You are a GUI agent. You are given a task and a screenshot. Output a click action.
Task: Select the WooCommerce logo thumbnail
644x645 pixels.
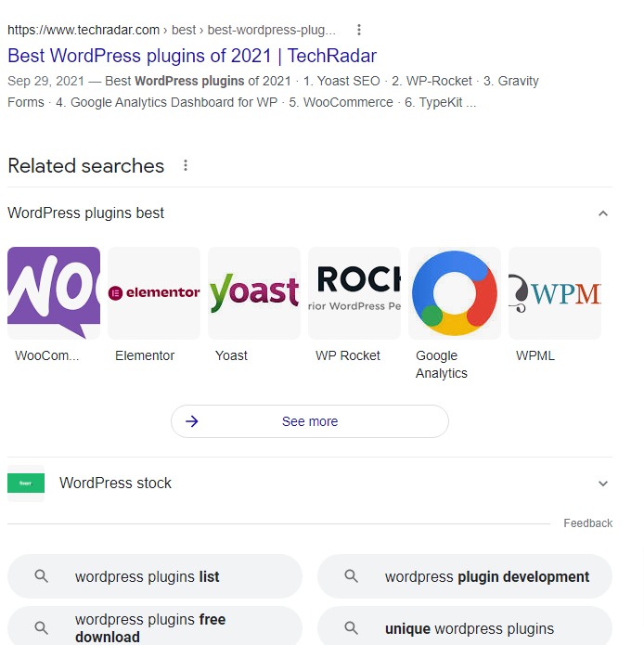tap(54, 293)
